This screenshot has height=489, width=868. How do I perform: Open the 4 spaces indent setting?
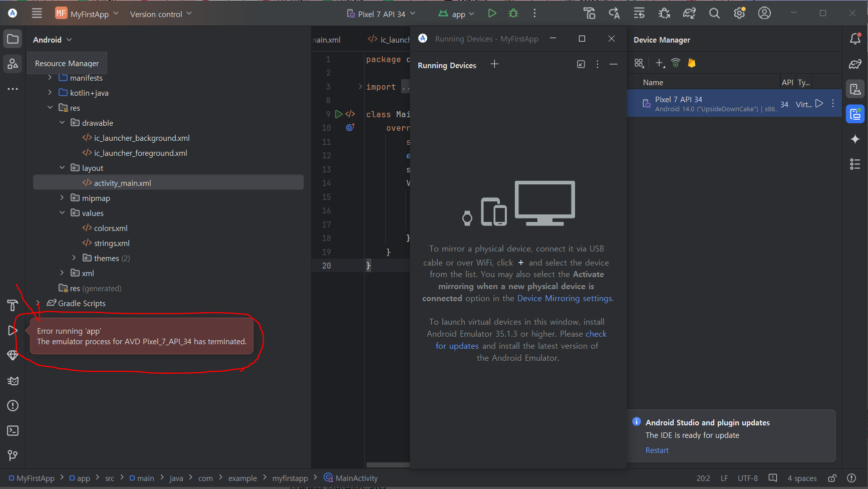pos(802,478)
